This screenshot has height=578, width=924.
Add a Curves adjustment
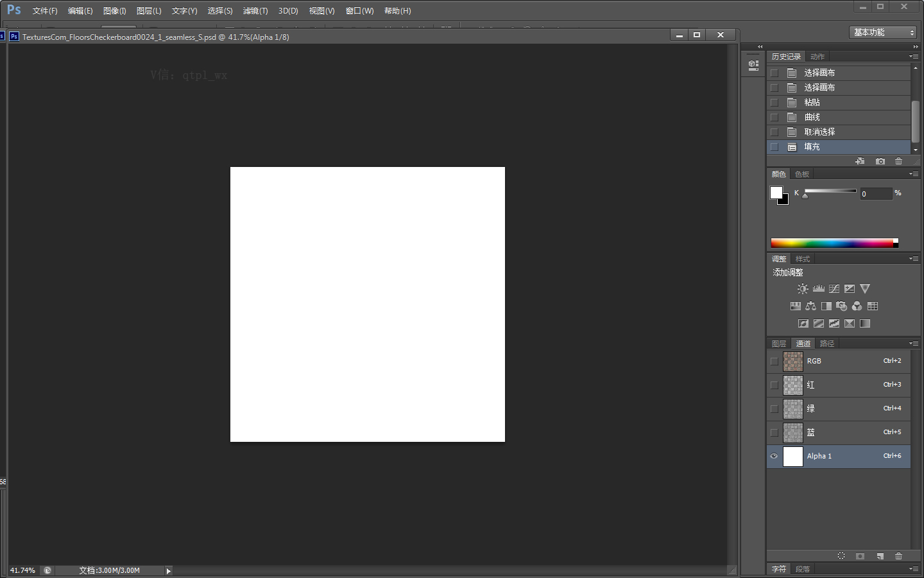click(834, 289)
